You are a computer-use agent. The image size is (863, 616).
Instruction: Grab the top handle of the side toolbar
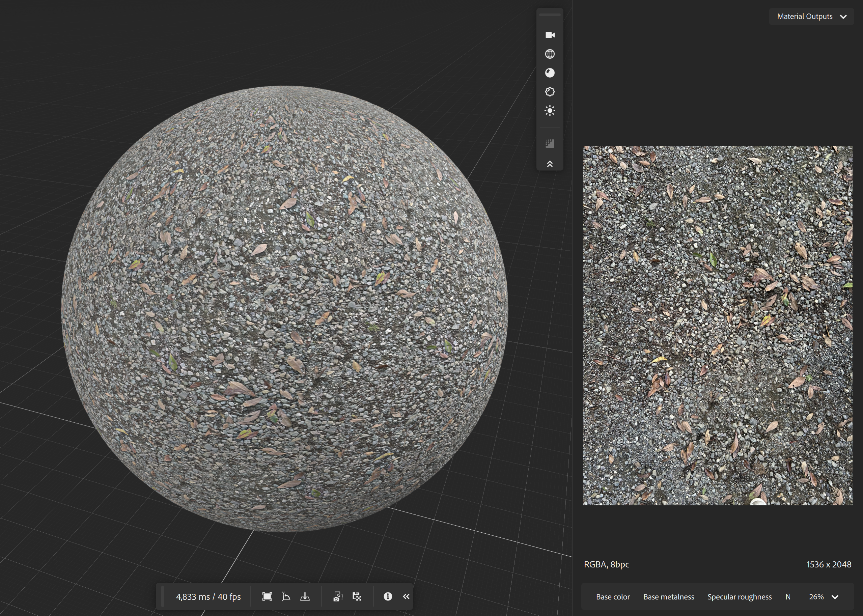coord(550,15)
